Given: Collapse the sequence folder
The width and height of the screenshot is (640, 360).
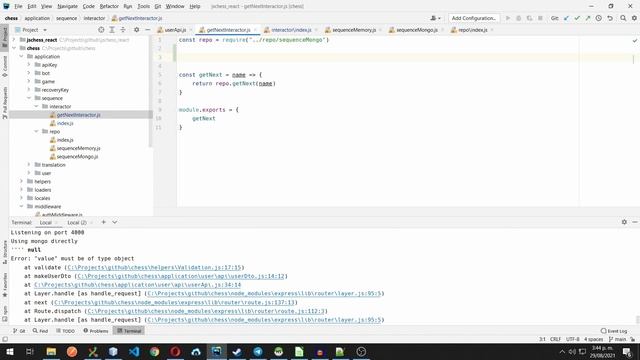Looking at the screenshot, I should pyautogui.click(x=29, y=98).
